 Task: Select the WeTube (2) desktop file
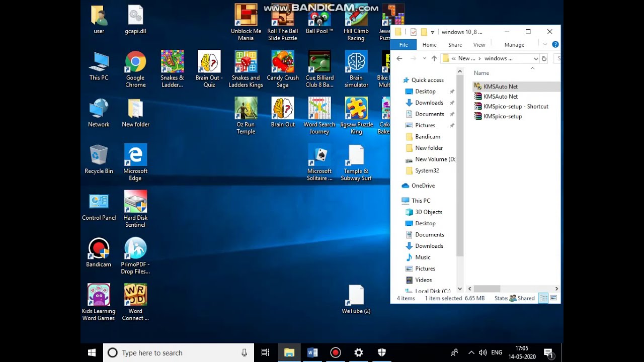point(356,300)
